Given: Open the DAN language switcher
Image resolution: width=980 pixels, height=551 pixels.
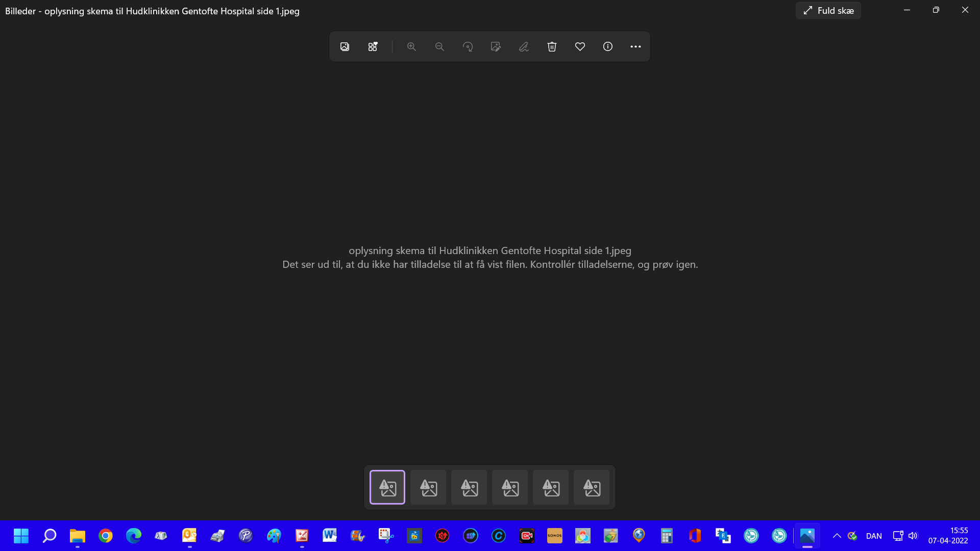Looking at the screenshot, I should 874,536.
